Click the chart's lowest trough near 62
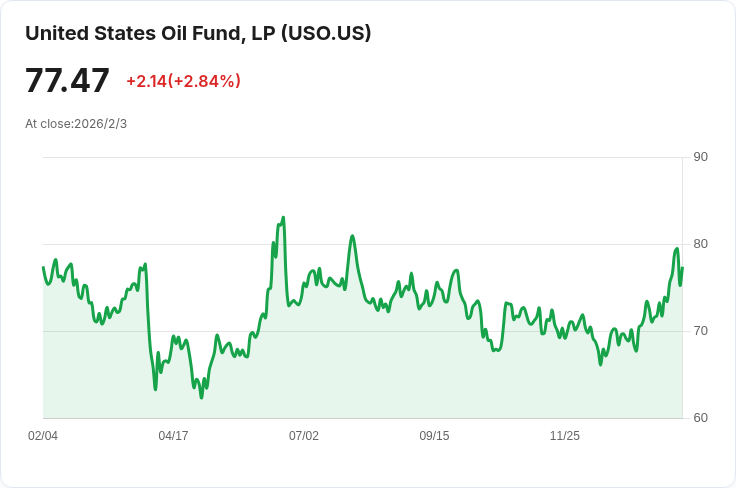This screenshot has width=736, height=488. [x=201, y=397]
